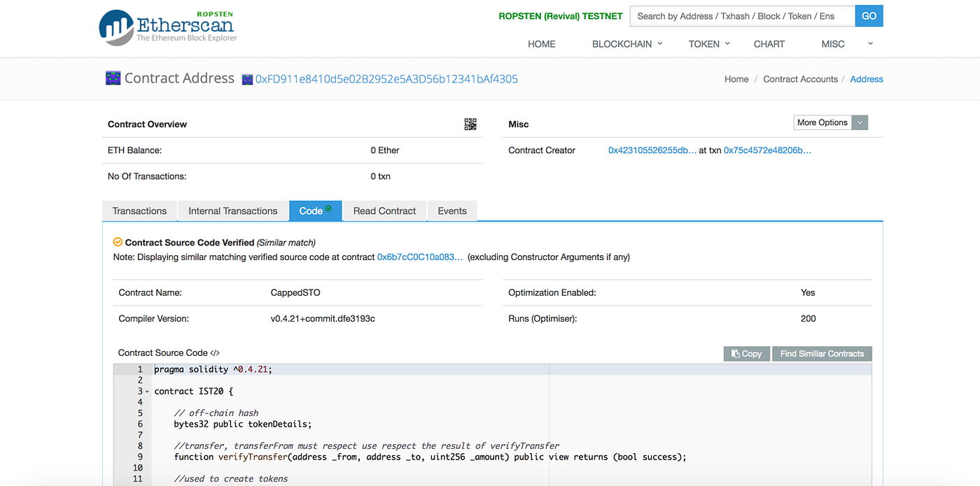Click the Address breadcrumb
Viewport: 980px width, 486px height.
[867, 79]
